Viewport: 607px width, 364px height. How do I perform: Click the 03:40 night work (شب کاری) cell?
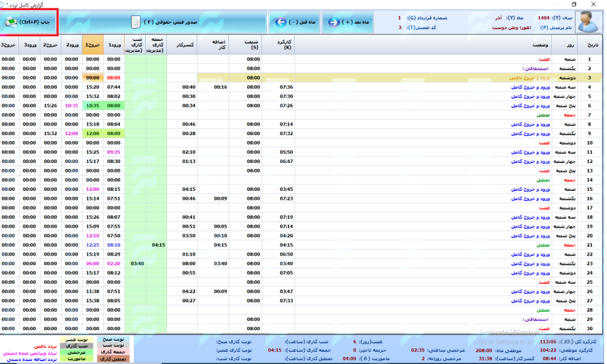[137, 263]
